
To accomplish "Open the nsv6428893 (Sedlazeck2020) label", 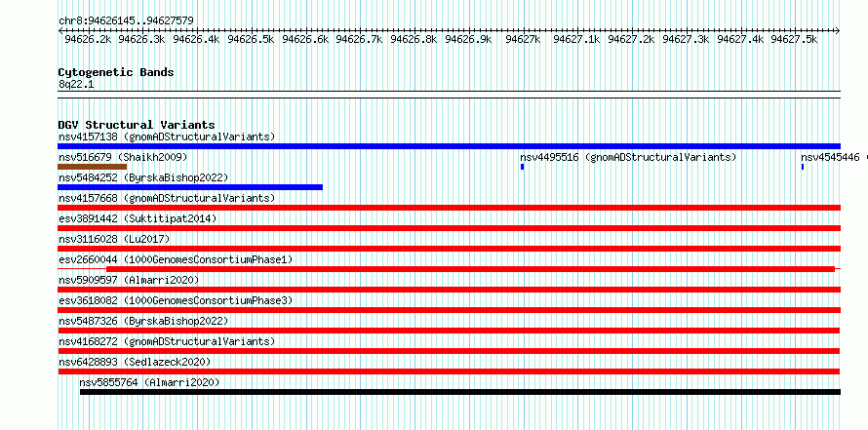I will pos(135,362).
